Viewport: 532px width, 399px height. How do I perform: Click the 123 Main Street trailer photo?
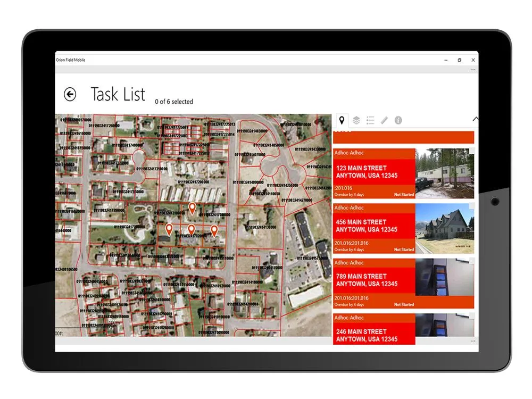click(x=444, y=173)
